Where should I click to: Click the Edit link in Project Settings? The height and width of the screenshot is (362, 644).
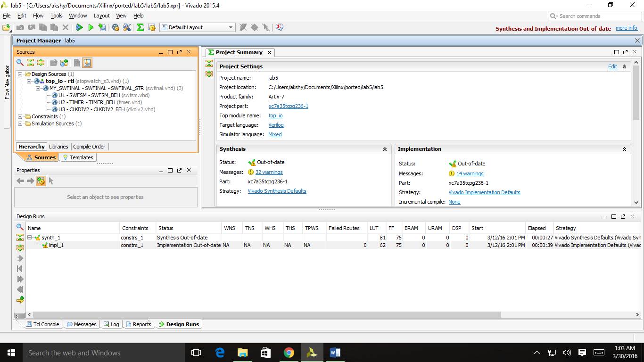(x=612, y=66)
